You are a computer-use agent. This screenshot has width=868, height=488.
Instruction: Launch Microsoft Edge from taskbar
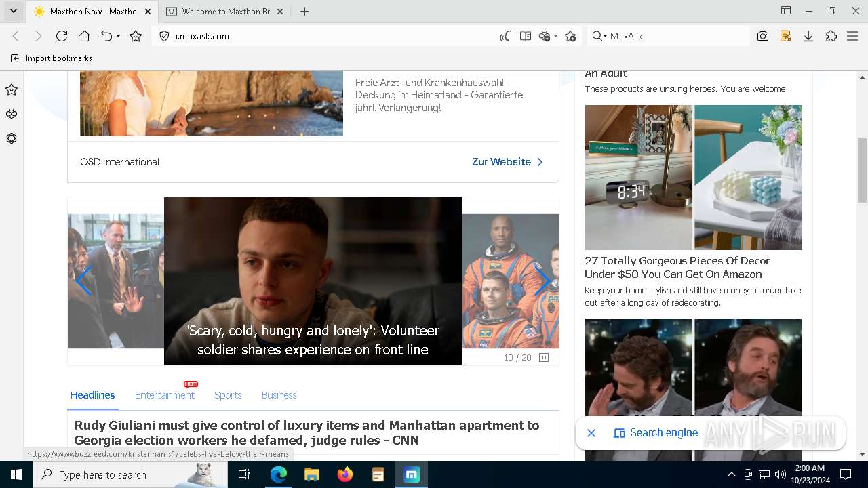tap(279, 474)
